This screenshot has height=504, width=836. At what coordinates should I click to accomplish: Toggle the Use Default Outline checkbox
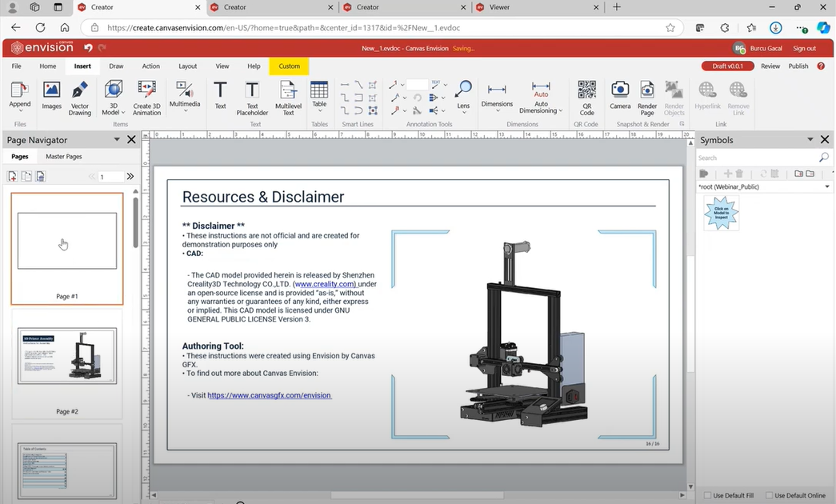click(x=770, y=495)
